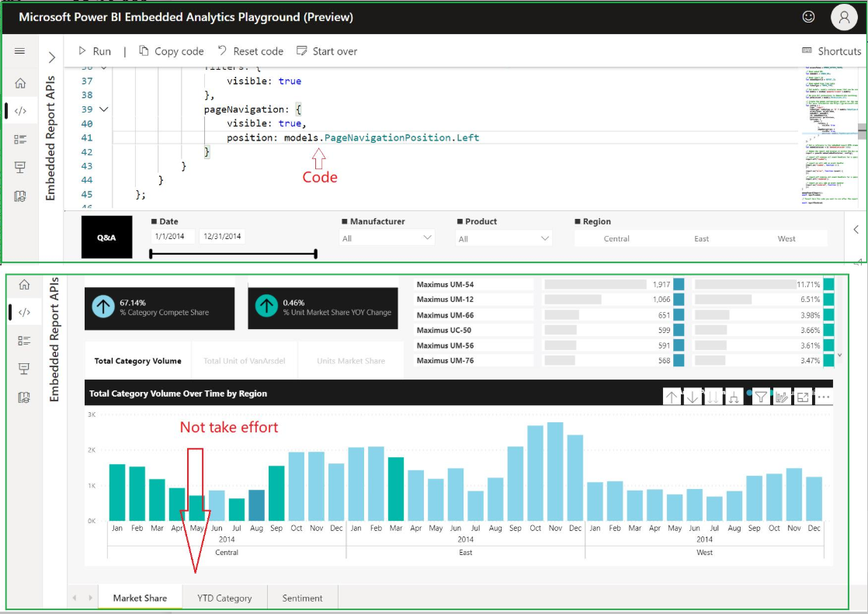
Task: Click the start date field 1/1/2014
Action: (172, 237)
